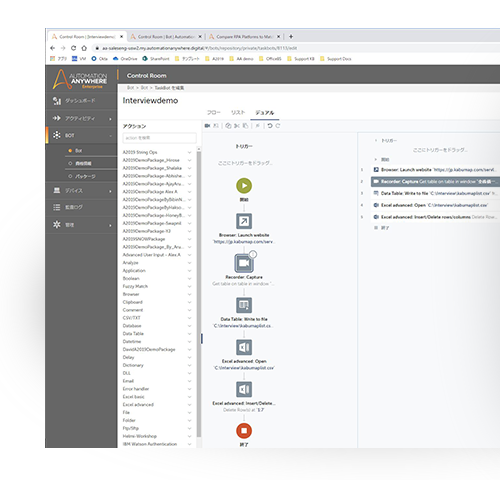Screen dimensions: 500x480
Task: Expand the アクティビティ sidebar menu
Action: coord(82,118)
